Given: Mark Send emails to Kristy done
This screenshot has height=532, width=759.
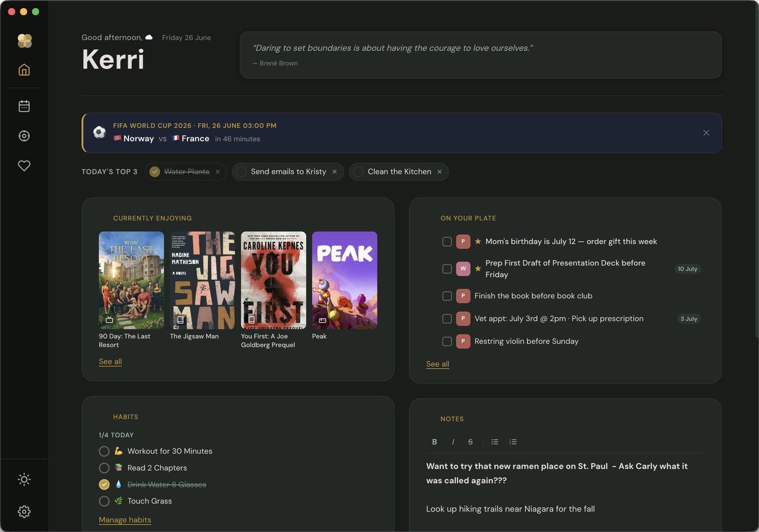Looking at the screenshot, I should tap(242, 172).
